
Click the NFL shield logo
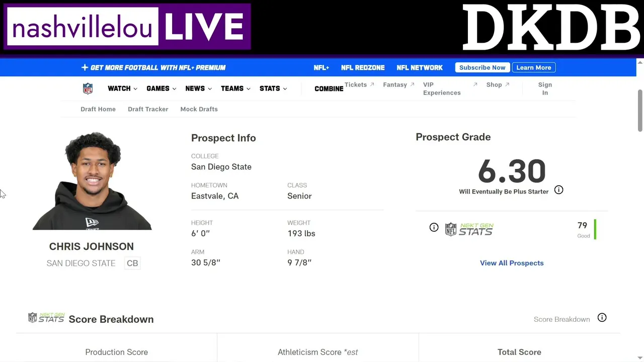(88, 88)
